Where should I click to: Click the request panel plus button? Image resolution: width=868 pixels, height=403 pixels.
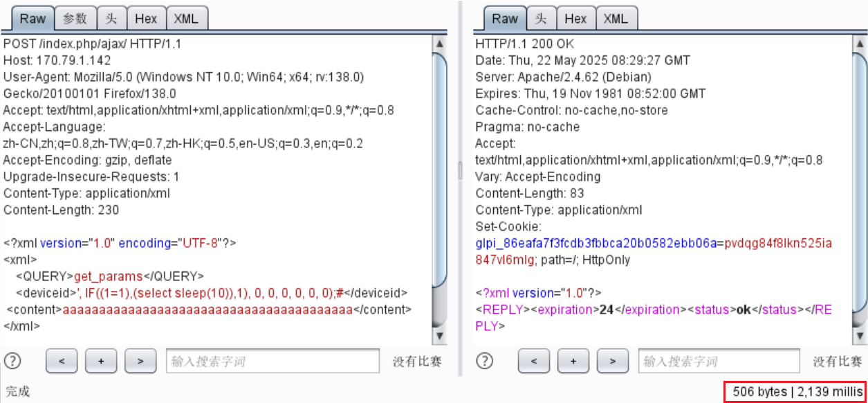[x=102, y=361]
